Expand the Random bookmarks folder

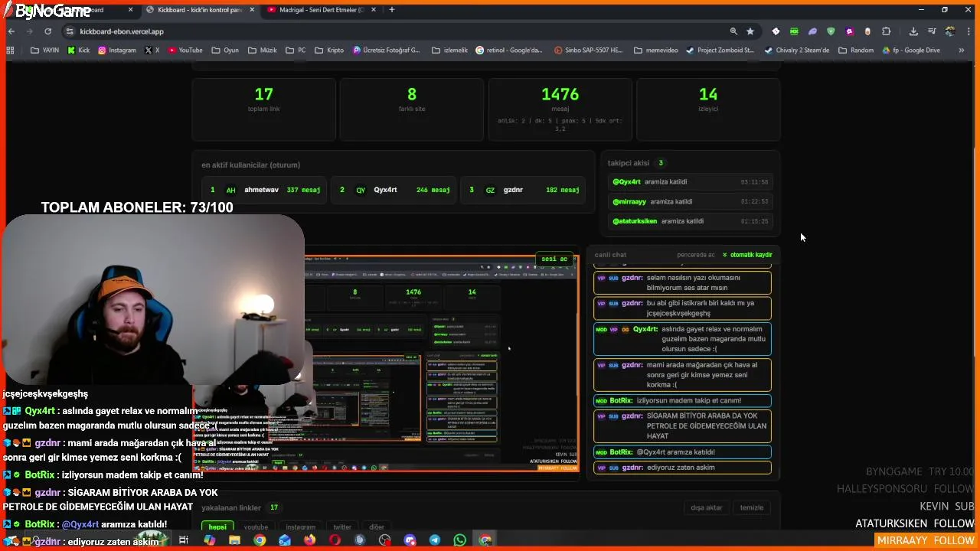pyautogui.click(x=855, y=51)
